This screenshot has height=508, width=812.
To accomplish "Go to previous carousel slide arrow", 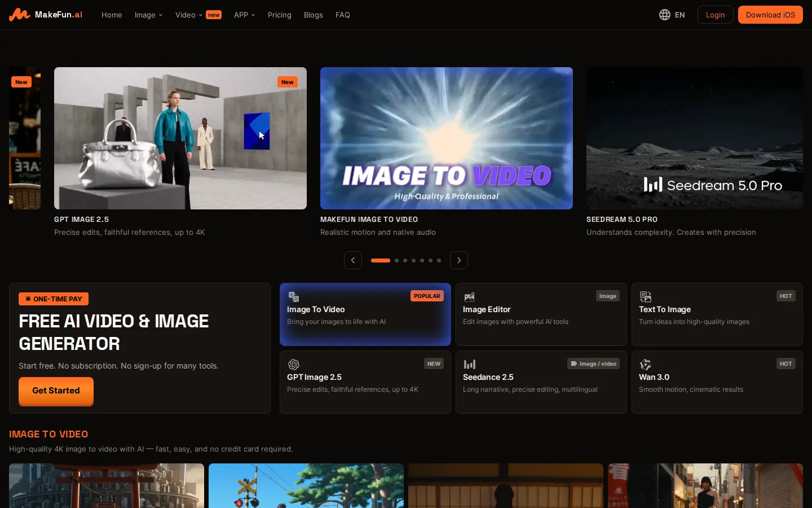I will click(x=353, y=260).
